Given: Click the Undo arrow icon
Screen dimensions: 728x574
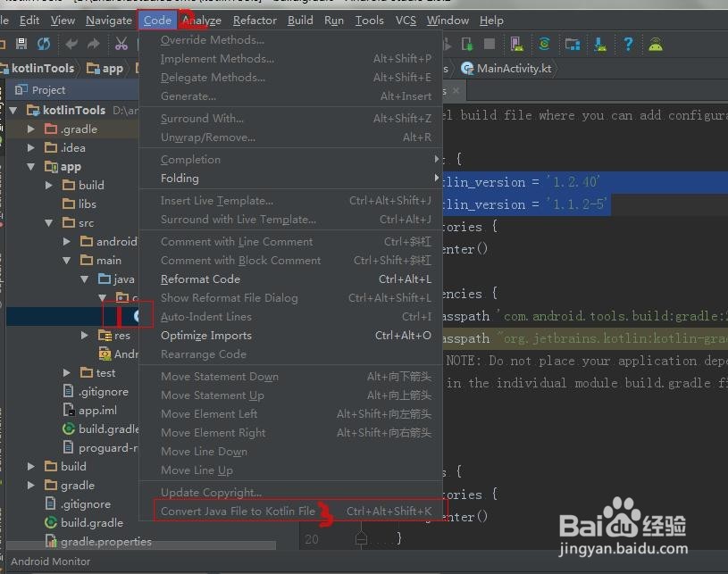Looking at the screenshot, I should (71, 44).
